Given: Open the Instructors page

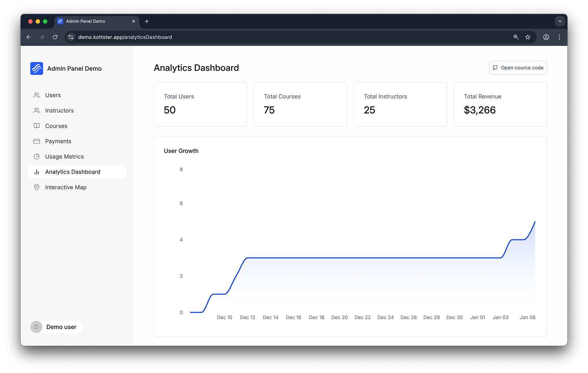Looking at the screenshot, I should coord(77,110).
